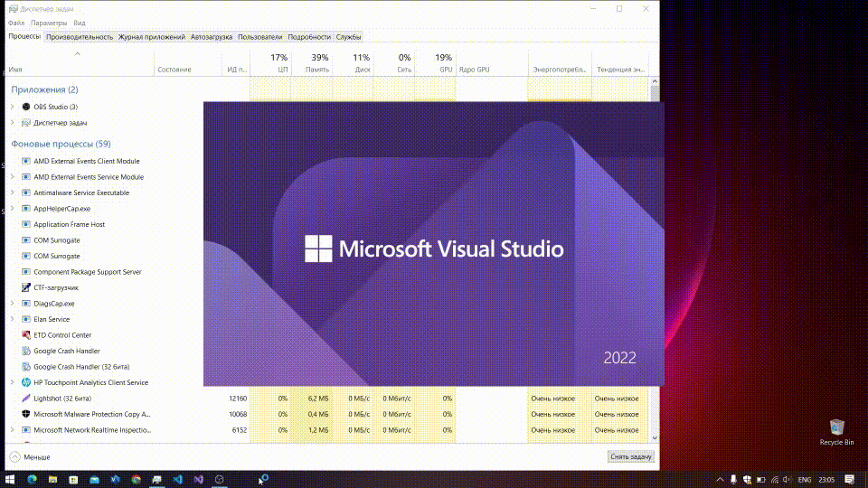Open the Параметры menu

click(49, 23)
